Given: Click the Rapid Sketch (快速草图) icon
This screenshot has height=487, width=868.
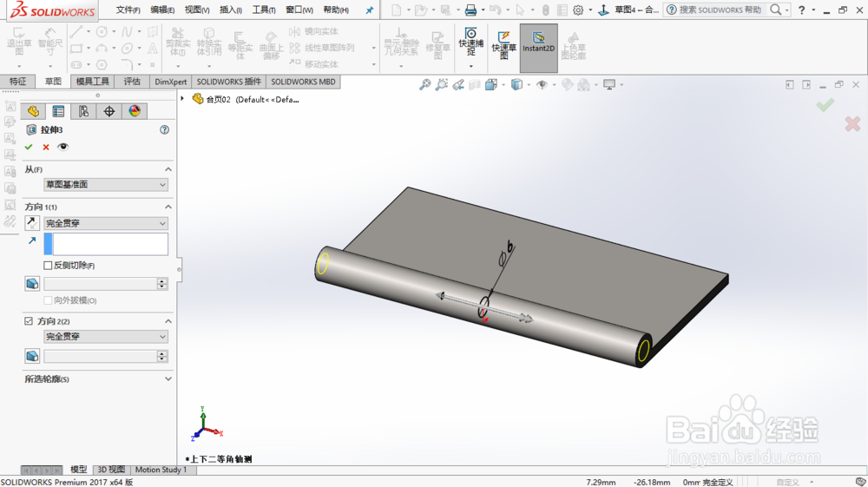Looking at the screenshot, I should 503,44.
